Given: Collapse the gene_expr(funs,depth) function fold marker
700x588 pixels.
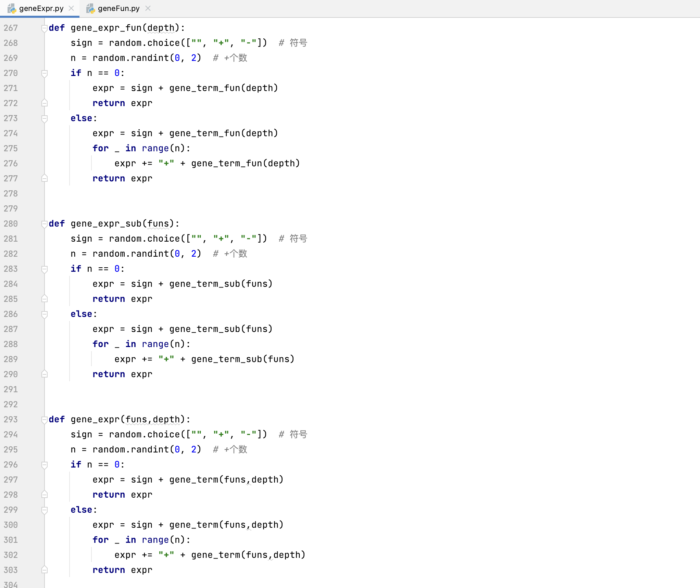Looking at the screenshot, I should coord(44,420).
